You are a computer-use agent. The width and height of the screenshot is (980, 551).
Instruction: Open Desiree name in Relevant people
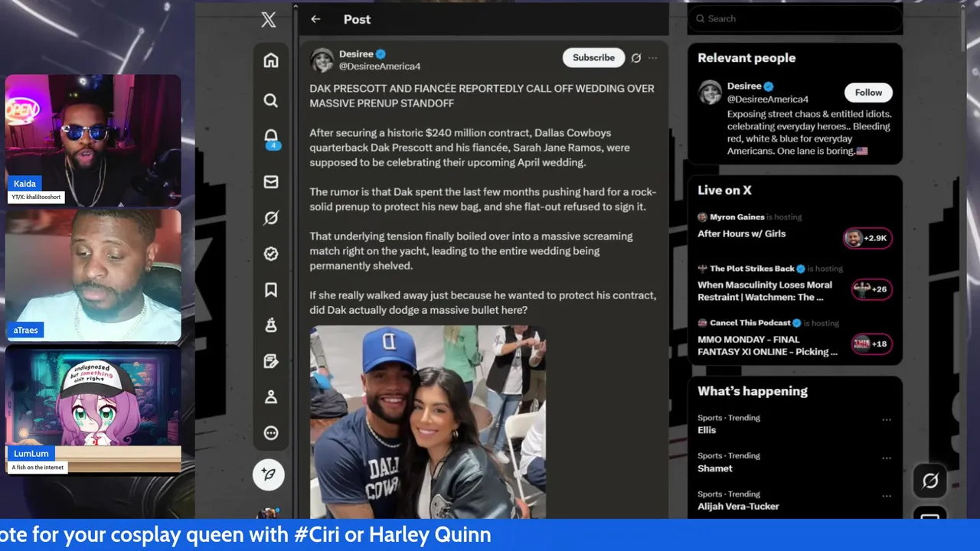[744, 86]
